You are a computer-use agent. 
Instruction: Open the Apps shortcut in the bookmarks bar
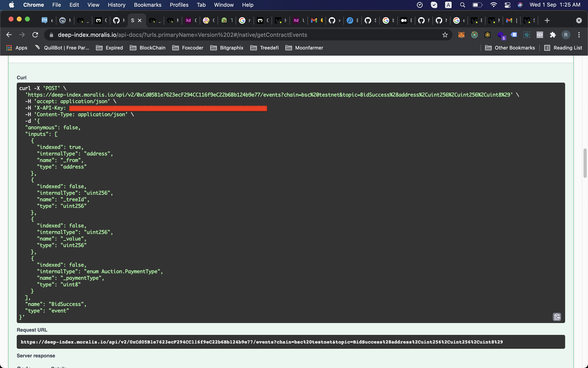[17, 48]
